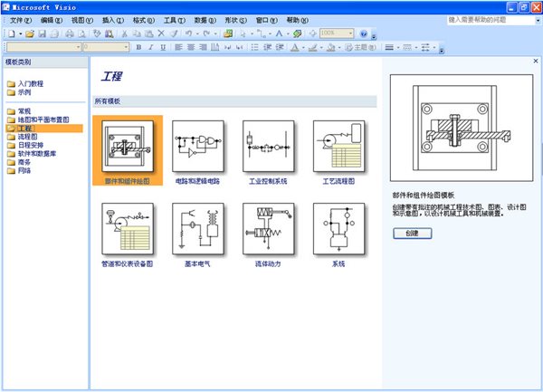Screen dimensions: 543x392
Task: Select the 网络 category folder
Action: 19,171
